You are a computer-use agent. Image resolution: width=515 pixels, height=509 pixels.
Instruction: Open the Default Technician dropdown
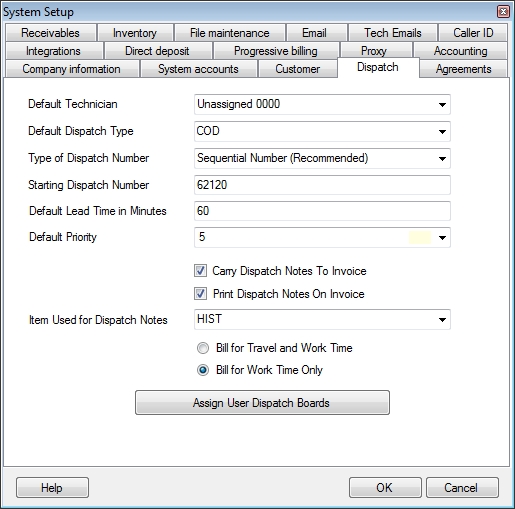pos(442,105)
